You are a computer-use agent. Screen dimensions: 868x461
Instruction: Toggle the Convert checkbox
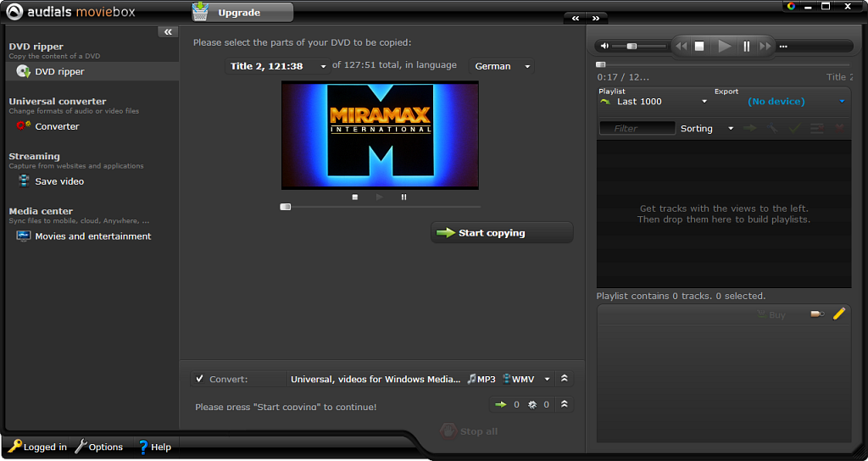click(200, 379)
